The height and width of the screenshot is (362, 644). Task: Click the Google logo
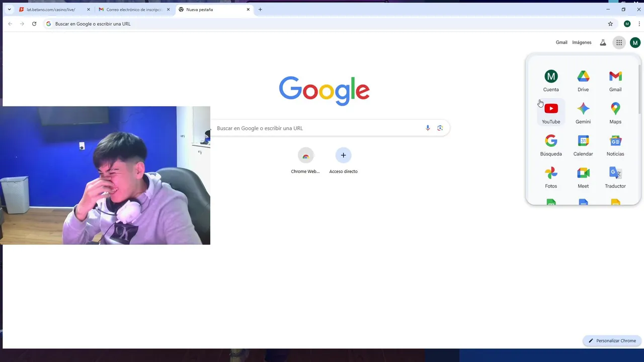coord(325,91)
